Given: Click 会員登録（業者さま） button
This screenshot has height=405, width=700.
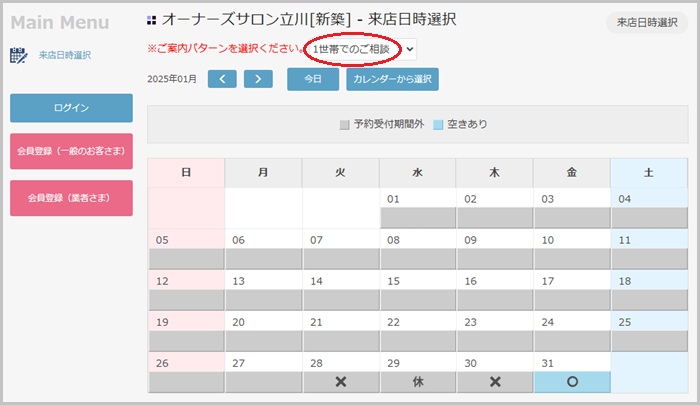Looking at the screenshot, I should pos(71,198).
